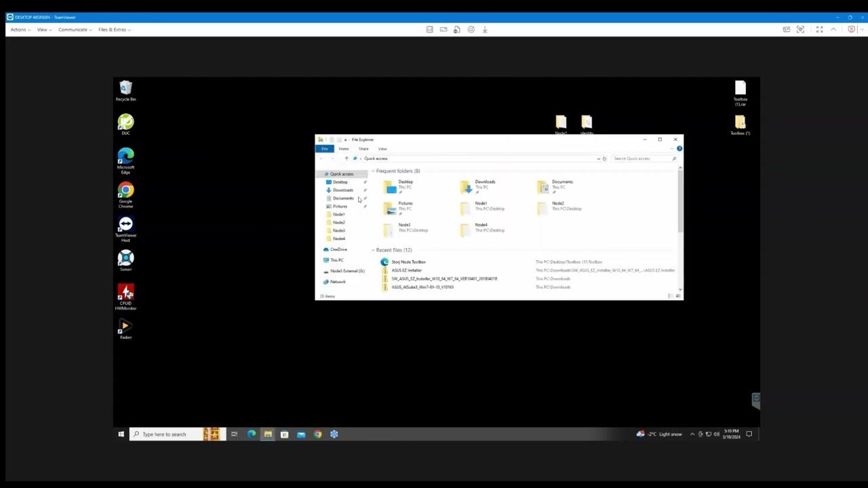This screenshot has height=488, width=868.
Task: Select ASUS EZ Installer recent file
Action: (406, 270)
